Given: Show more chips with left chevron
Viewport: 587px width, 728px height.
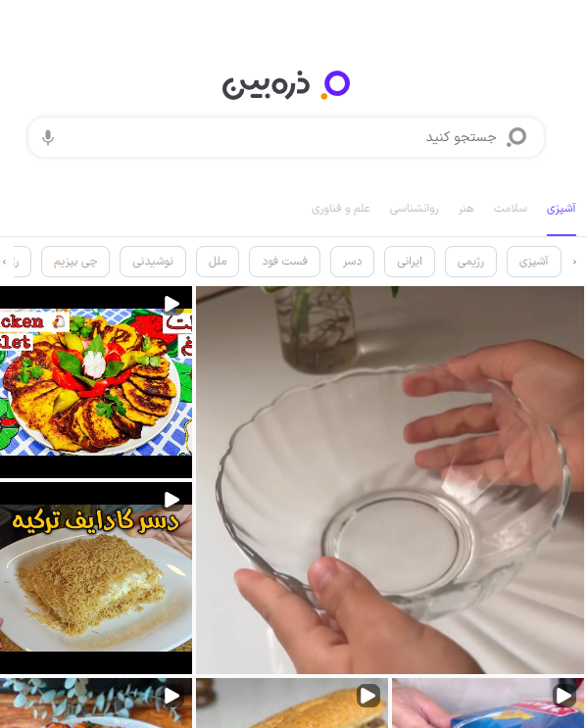Looking at the screenshot, I should tap(5, 262).
